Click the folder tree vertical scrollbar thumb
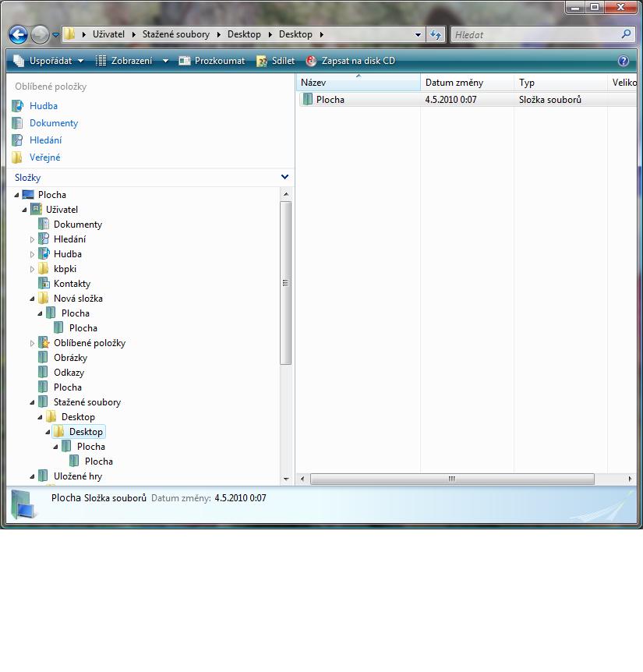643x672 pixels. [286, 283]
